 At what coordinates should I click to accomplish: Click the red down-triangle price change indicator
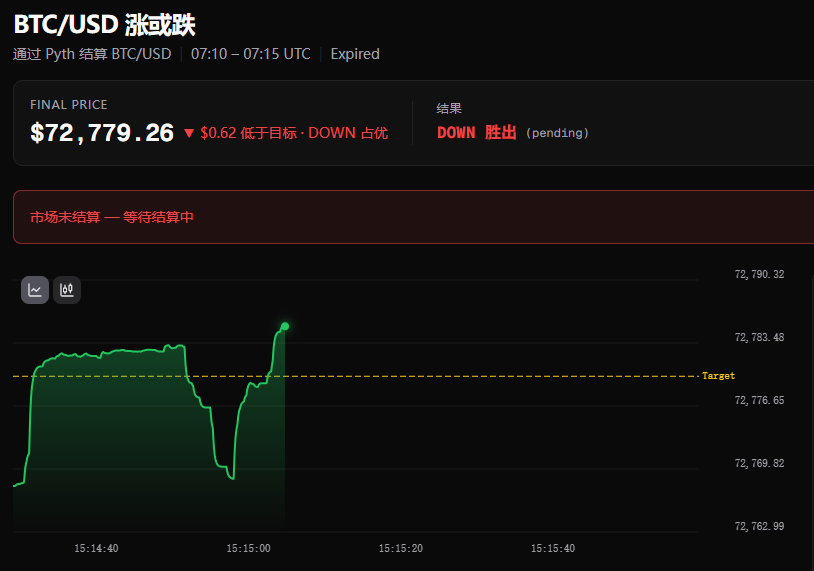(x=189, y=133)
